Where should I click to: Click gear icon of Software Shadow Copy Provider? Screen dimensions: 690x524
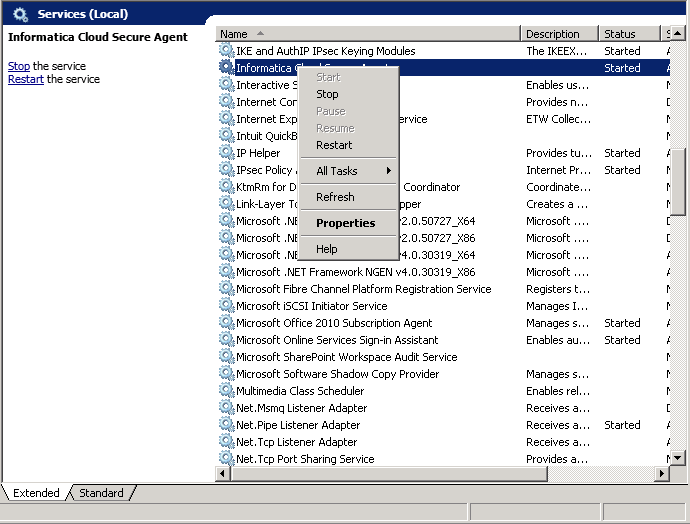pyautogui.click(x=226, y=374)
